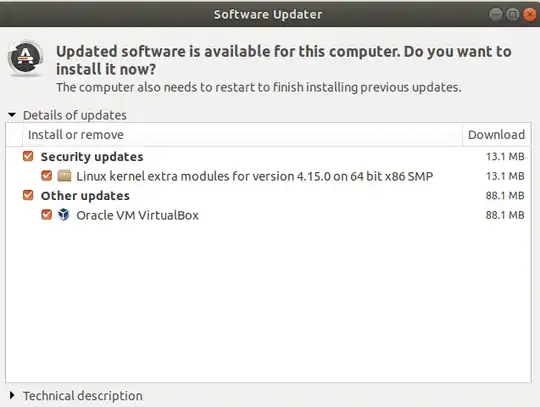The image size is (540, 407).
Task: Uncheck the Linux kernel extra modules checkbox
Action: pyautogui.click(x=46, y=176)
